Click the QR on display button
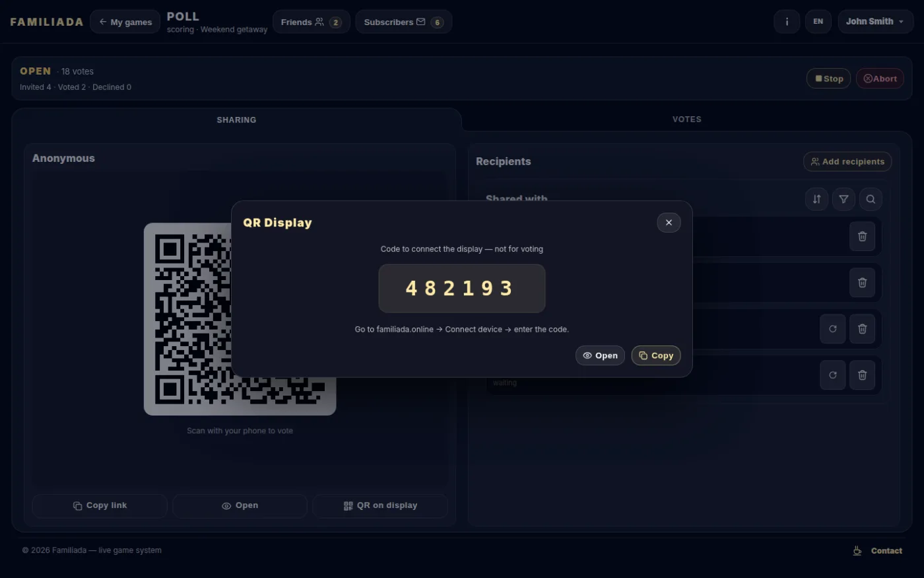 [x=380, y=506]
